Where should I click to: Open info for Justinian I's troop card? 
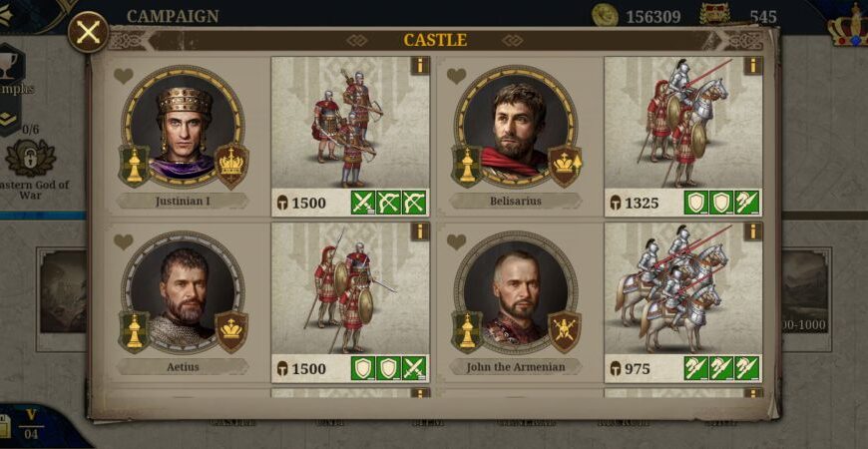click(420, 66)
